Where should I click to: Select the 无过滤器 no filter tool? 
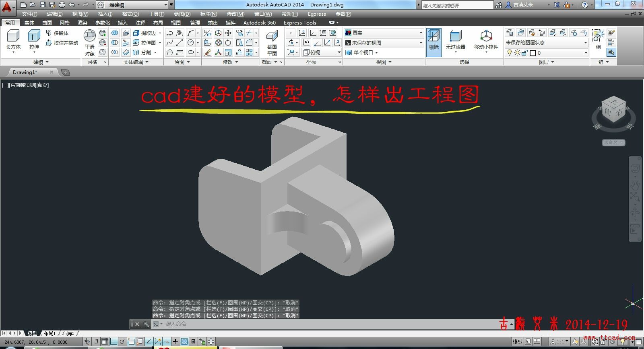[455, 40]
